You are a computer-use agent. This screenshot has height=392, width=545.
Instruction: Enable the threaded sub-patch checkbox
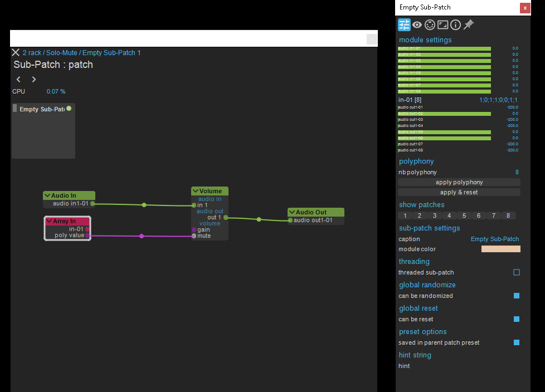coord(517,272)
